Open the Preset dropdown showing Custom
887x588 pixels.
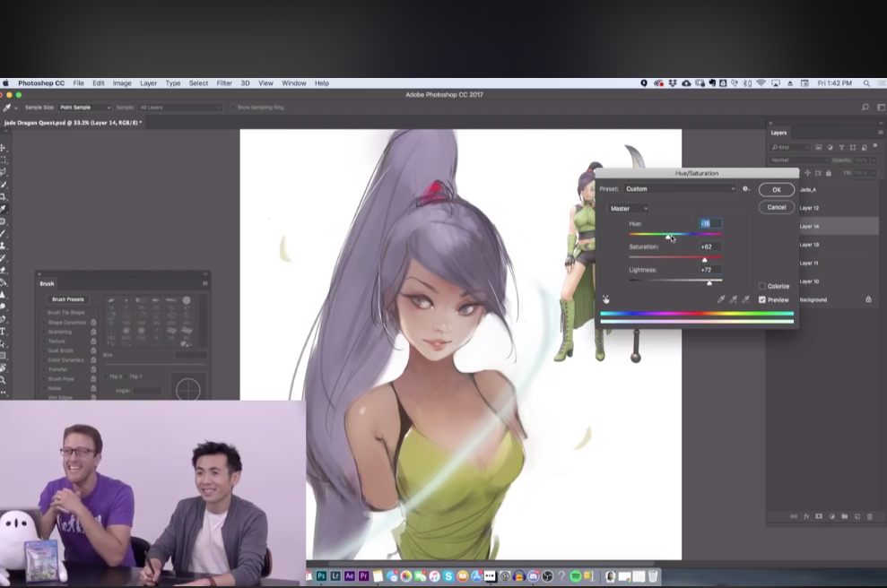680,189
